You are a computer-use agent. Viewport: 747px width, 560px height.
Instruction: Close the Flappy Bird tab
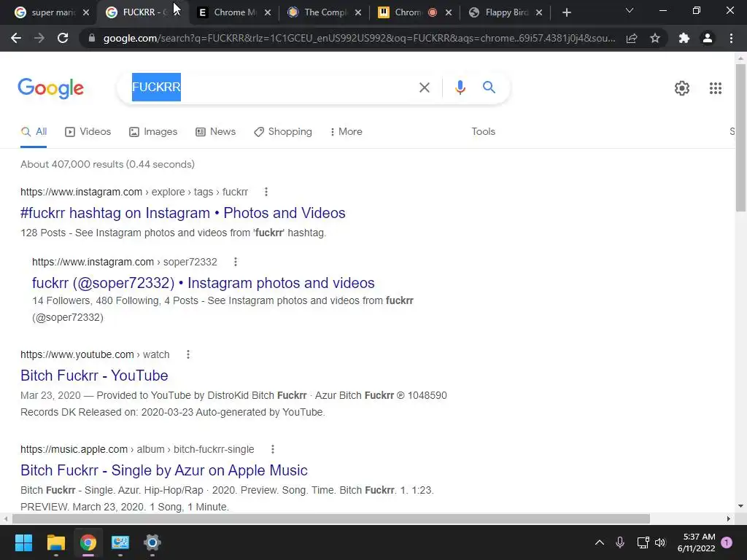pyautogui.click(x=539, y=13)
